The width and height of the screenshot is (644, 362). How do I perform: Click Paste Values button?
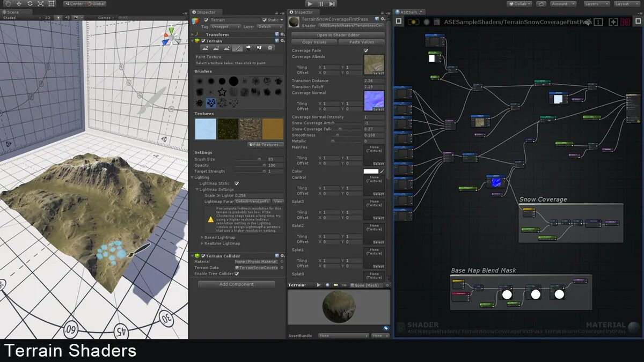[x=362, y=42]
